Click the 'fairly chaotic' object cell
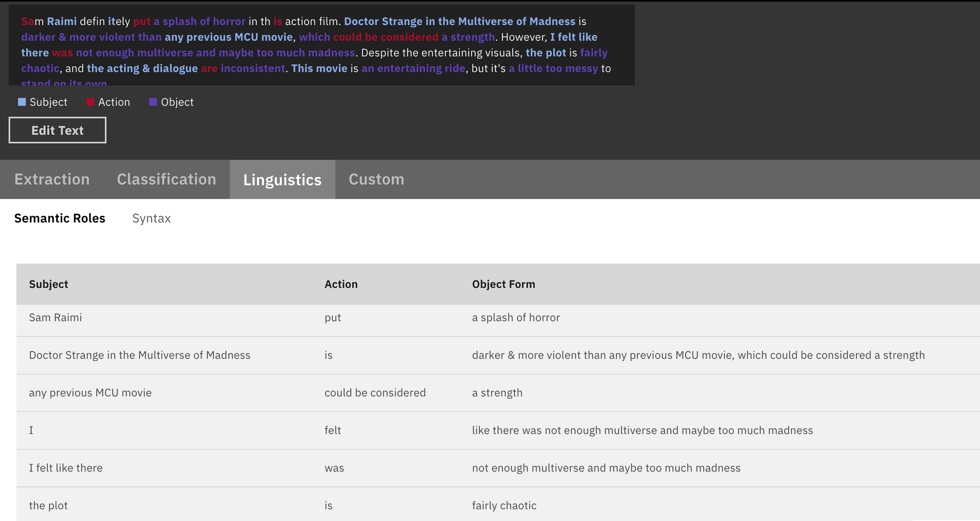The image size is (980, 521). (504, 505)
